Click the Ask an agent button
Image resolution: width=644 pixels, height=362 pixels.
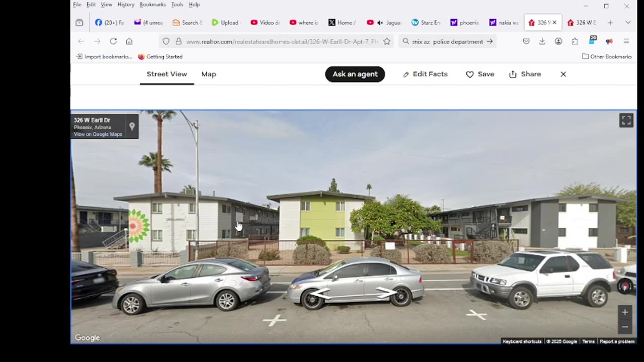tap(355, 74)
